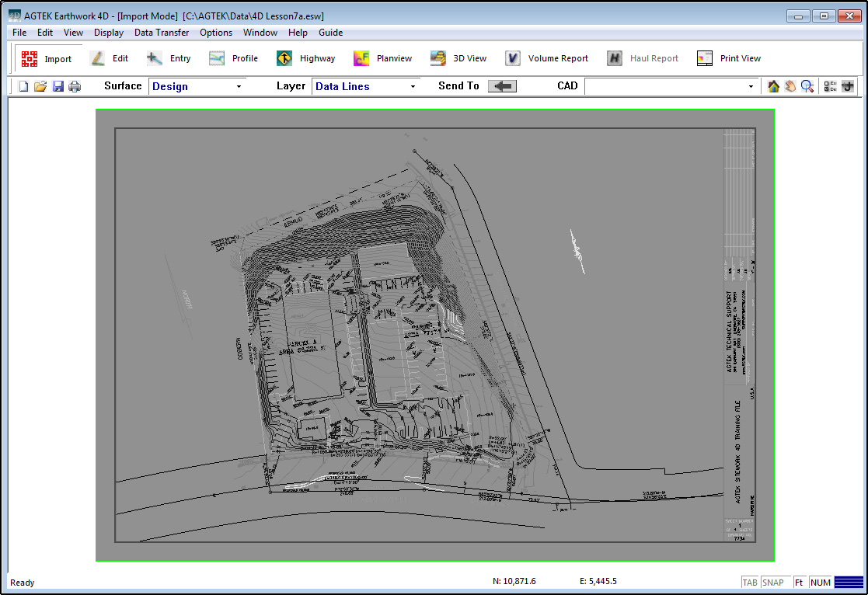Open the Edit mode tool
Viewport: 868px width, 595px height.
tap(110, 59)
